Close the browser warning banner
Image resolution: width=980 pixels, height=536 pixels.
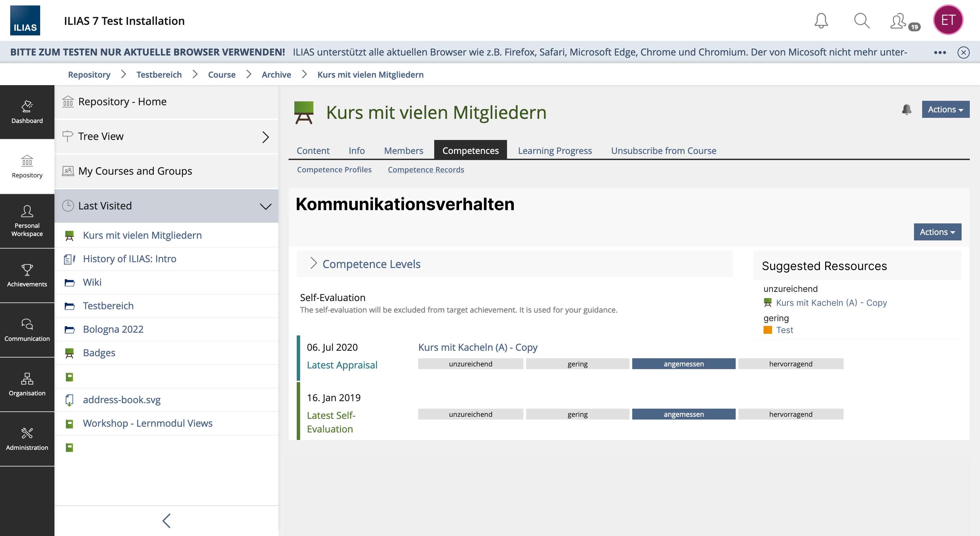[x=963, y=52]
